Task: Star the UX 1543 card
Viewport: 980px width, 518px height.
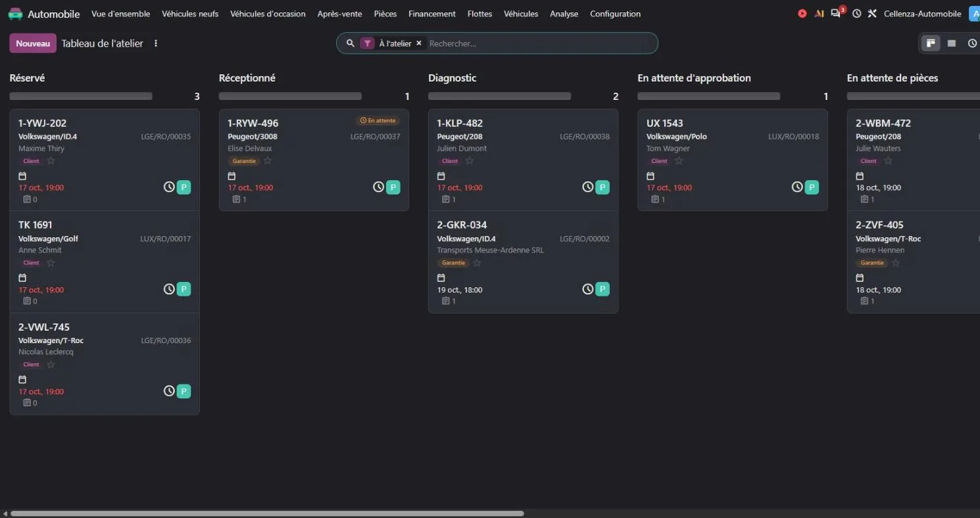Action: point(679,161)
